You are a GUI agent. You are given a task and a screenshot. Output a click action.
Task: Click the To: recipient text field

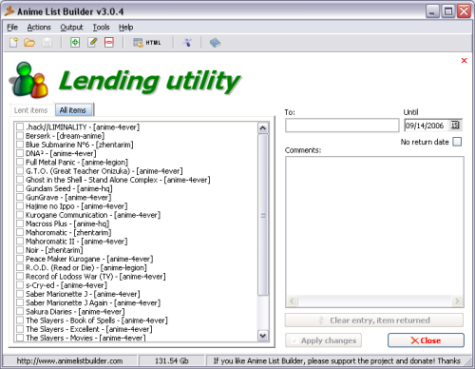pos(342,125)
